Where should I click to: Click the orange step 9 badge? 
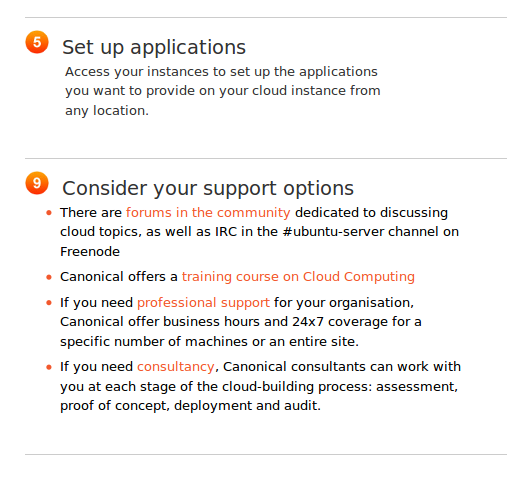[x=37, y=183]
